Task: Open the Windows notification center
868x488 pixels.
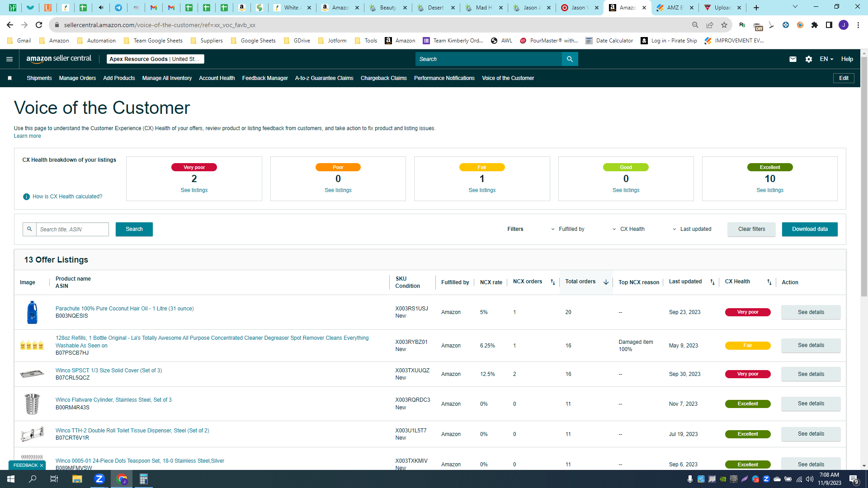Action: [854, 479]
